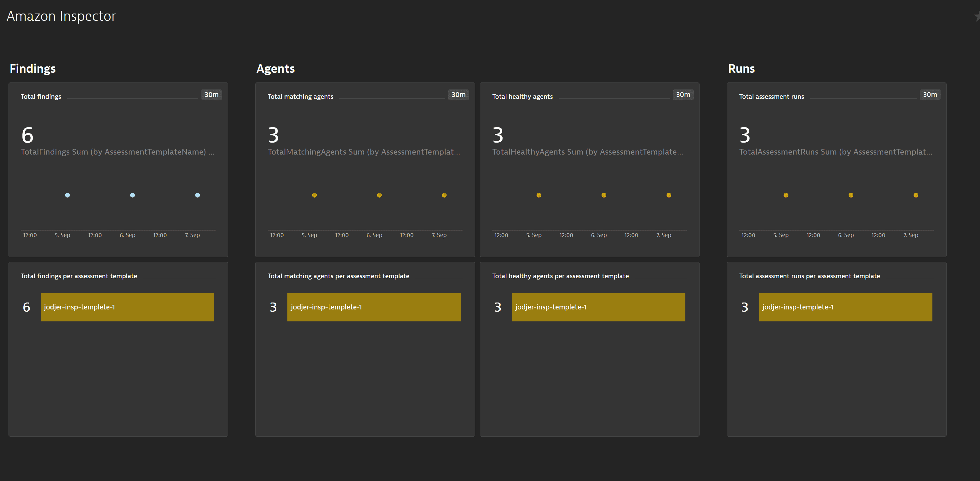
Task: Click the TotalMatchingAgents Sum metric label
Action: click(364, 152)
